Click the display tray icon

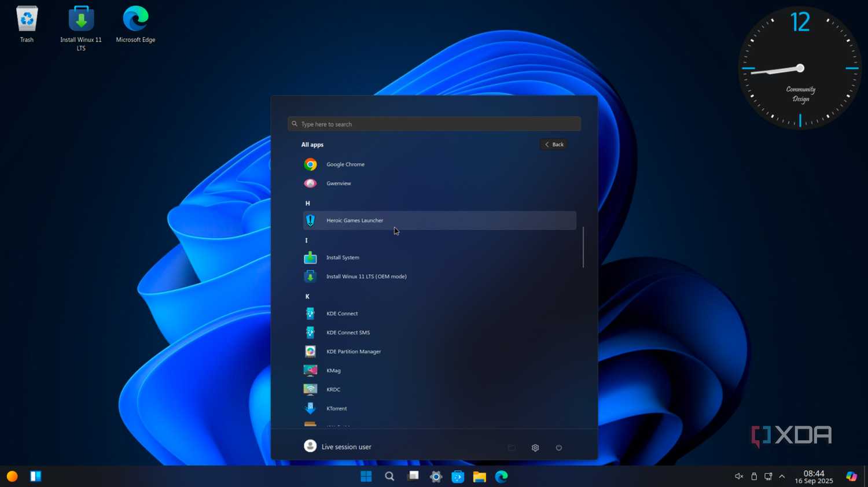coord(768,477)
